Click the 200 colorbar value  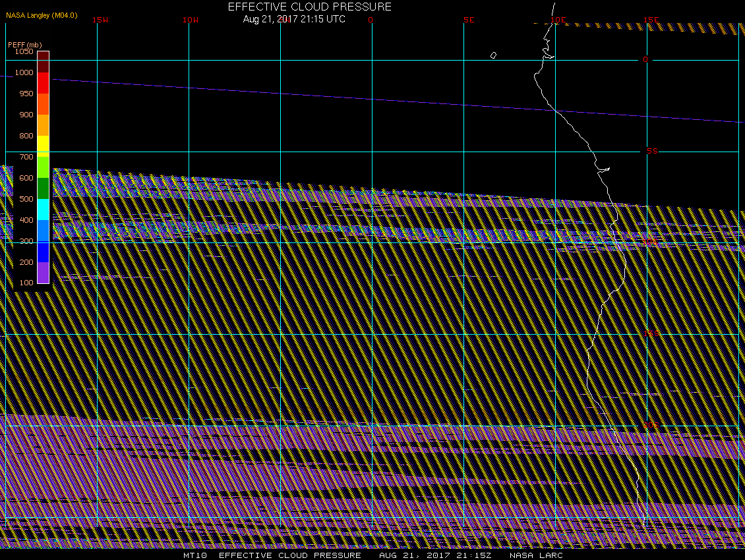pos(26,262)
